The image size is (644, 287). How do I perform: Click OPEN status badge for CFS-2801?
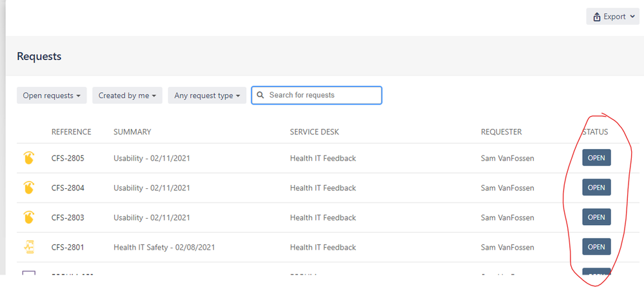click(596, 247)
